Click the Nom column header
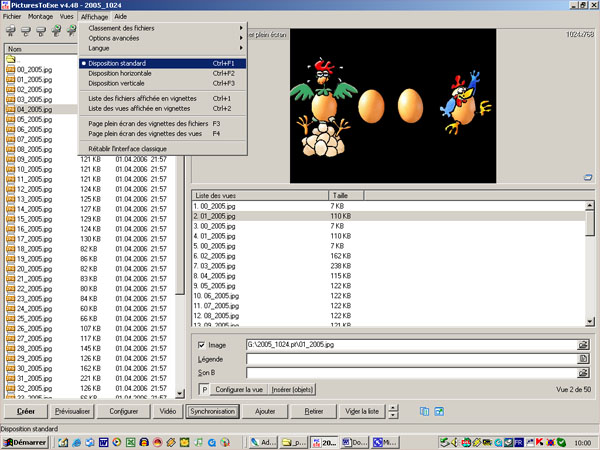The height and width of the screenshot is (450, 600). (41, 49)
